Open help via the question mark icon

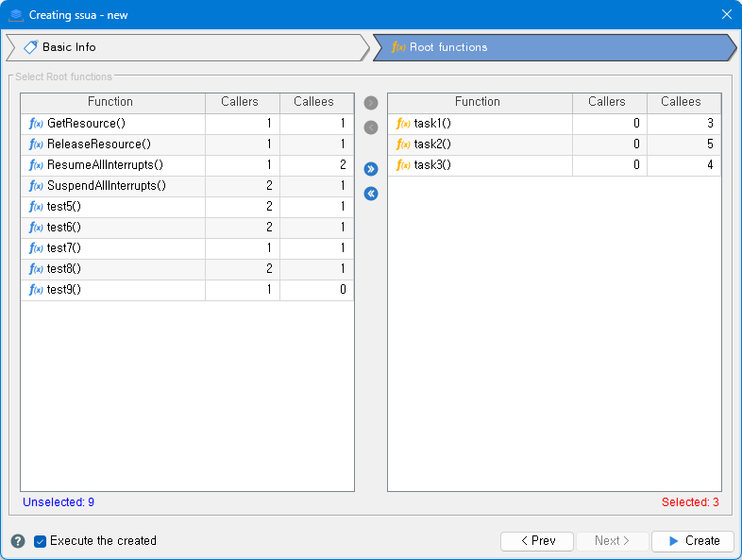pos(18,541)
